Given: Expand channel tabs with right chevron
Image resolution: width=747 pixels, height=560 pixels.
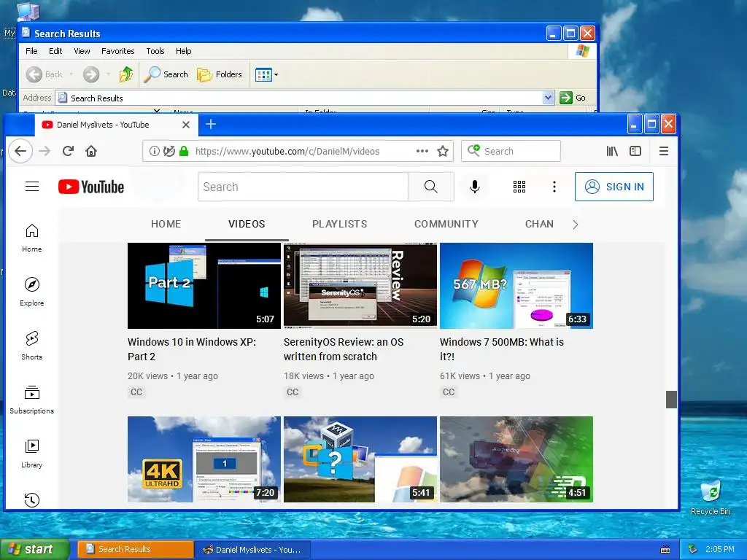Looking at the screenshot, I should point(575,225).
